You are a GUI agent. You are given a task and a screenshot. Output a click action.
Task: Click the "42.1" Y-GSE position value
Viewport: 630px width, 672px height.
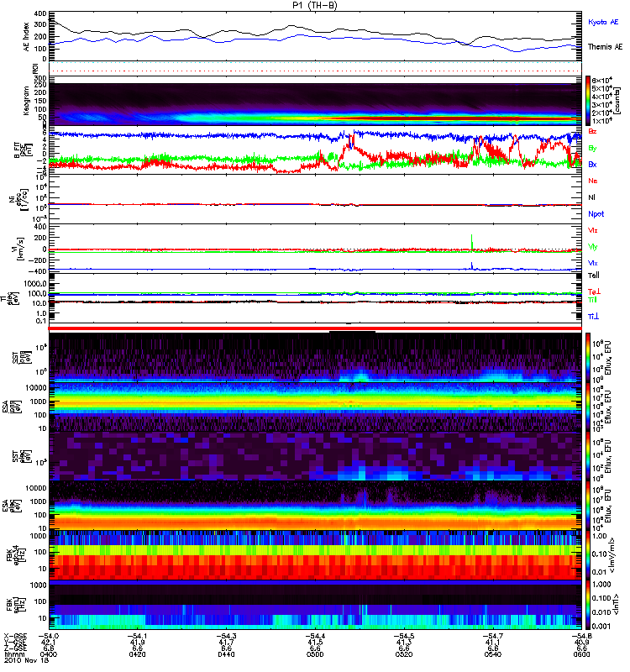[47, 643]
